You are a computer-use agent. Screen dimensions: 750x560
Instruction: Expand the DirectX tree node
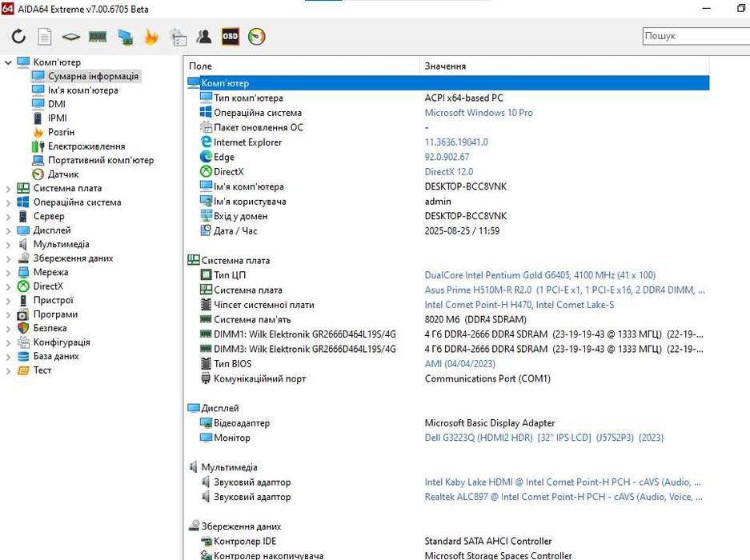[x=8, y=286]
